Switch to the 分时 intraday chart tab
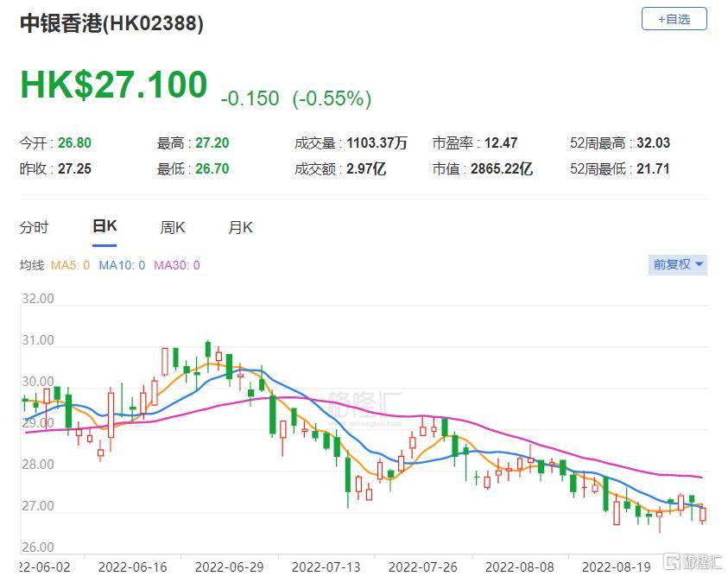Viewport: 728px width, 576px height. [34, 227]
